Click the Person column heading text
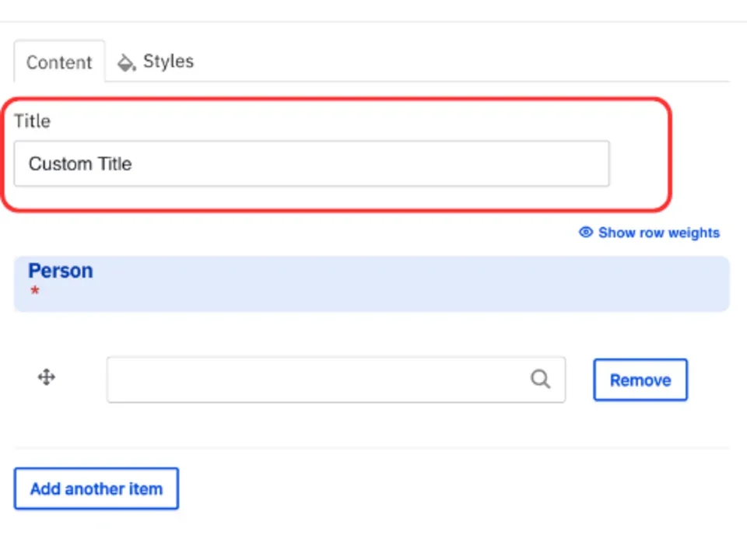Viewport: 747px width, 560px height. point(61,271)
